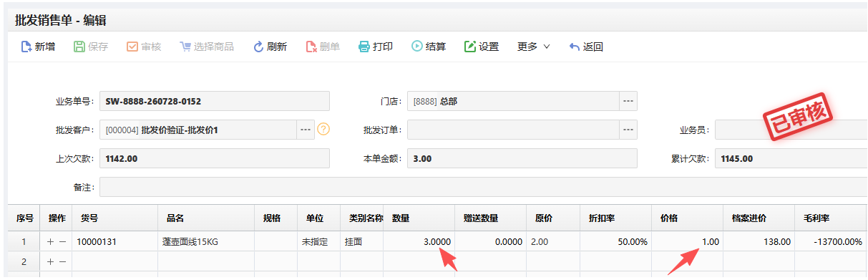Click the 操作 column header
868x280 pixels.
(57, 218)
